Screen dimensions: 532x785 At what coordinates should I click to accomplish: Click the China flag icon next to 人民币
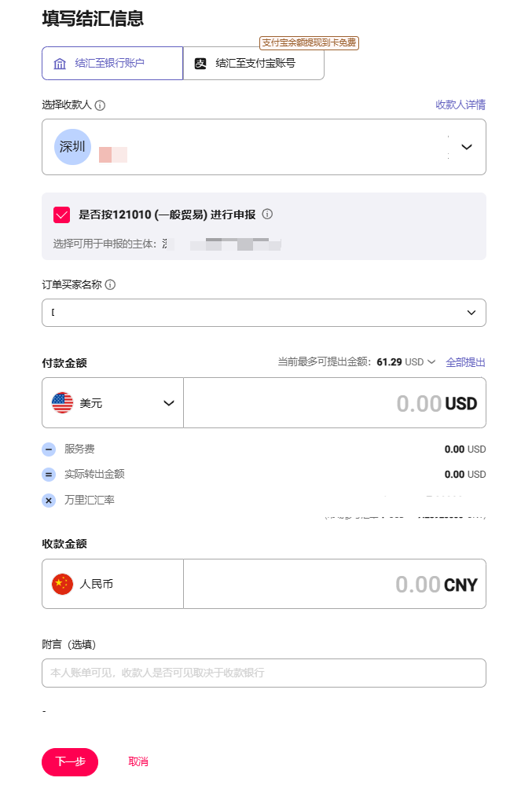pyautogui.click(x=61, y=583)
